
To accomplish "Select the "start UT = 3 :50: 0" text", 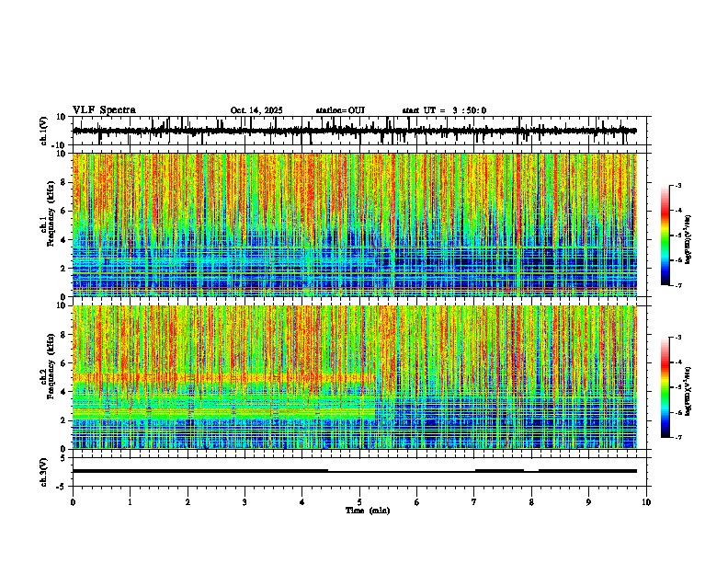I will point(444,110).
